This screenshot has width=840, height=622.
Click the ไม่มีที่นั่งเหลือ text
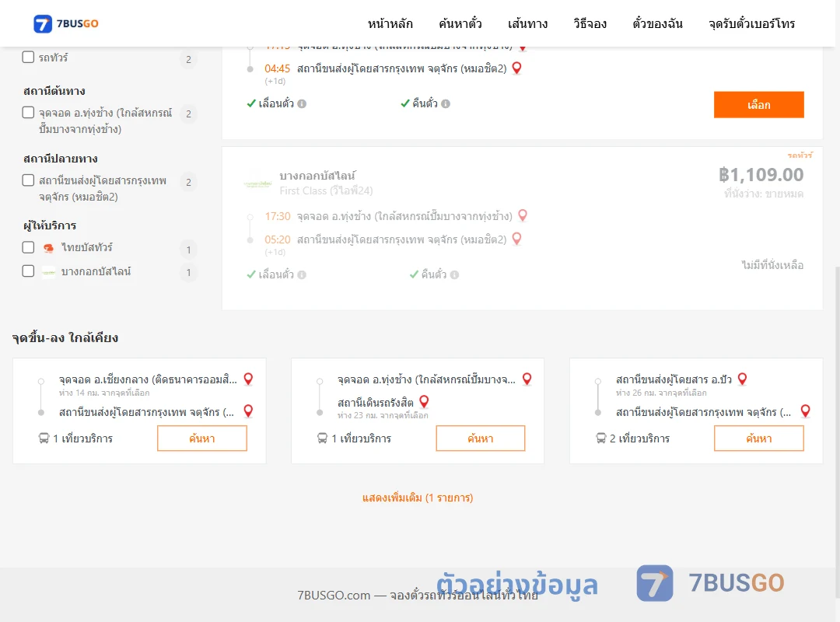tap(772, 264)
